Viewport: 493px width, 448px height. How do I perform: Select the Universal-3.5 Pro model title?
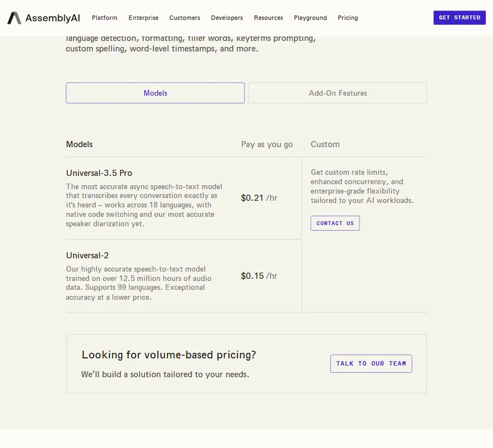99,173
